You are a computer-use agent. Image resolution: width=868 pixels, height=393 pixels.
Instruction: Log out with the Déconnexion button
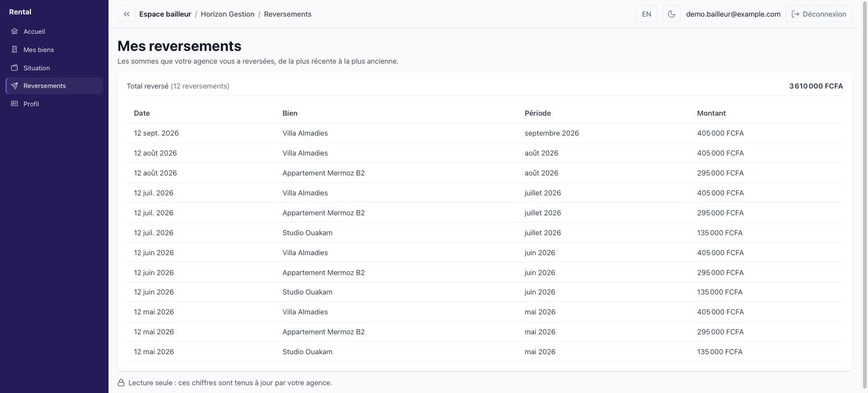819,14
